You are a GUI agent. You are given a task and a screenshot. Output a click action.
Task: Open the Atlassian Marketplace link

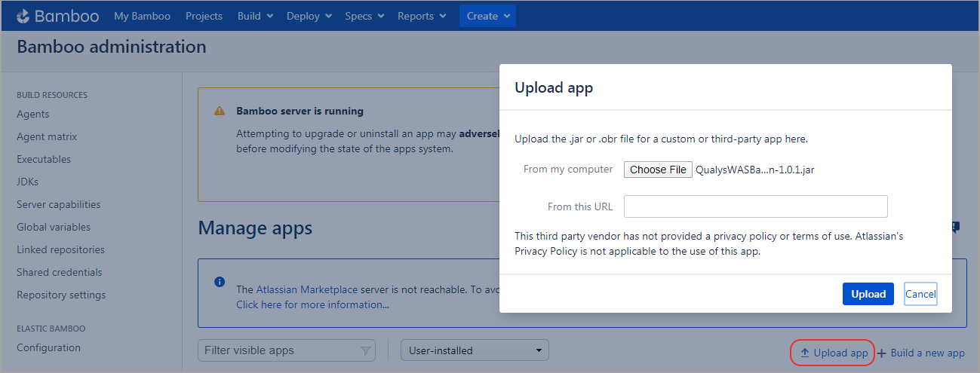pyautogui.click(x=306, y=289)
